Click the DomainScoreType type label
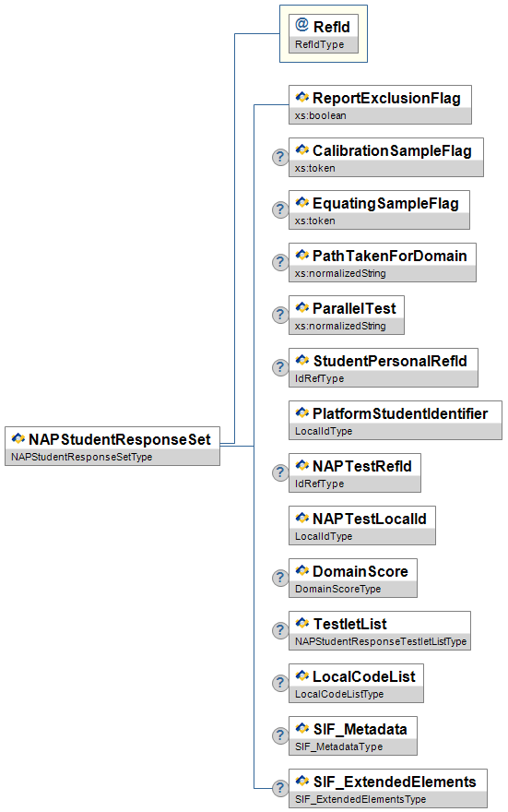 tap(337, 589)
